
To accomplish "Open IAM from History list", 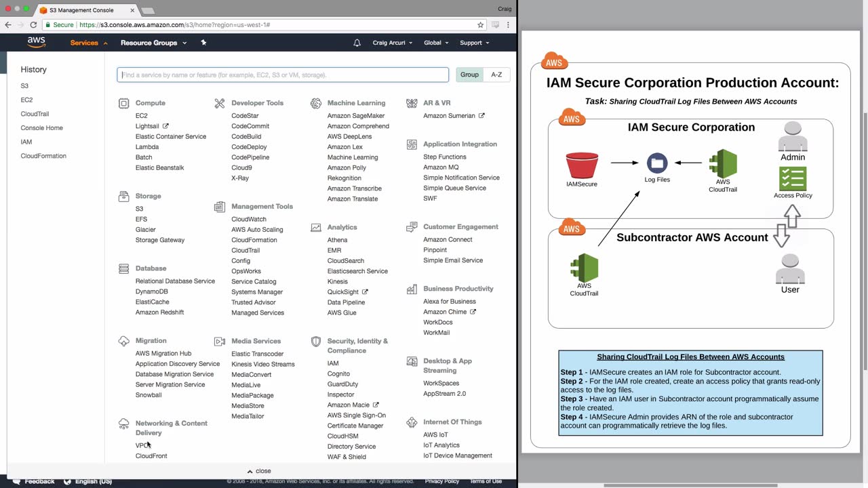I will point(26,142).
